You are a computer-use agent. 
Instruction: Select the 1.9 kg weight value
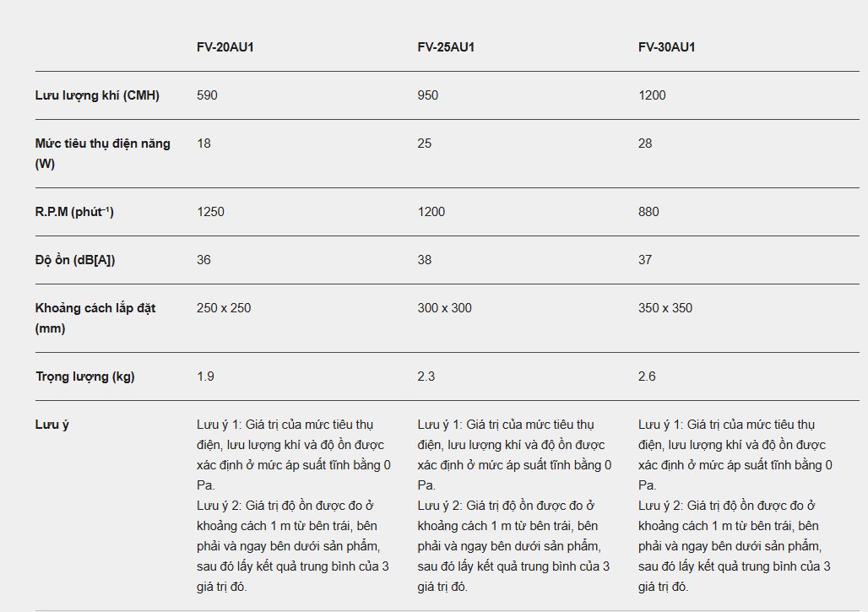point(205,376)
